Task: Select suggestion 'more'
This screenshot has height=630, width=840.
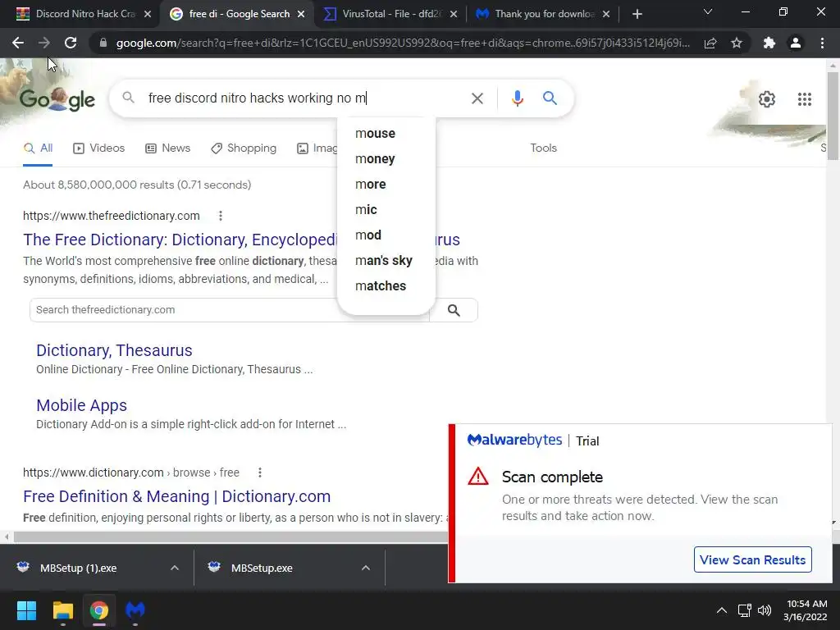Action: [386, 185]
